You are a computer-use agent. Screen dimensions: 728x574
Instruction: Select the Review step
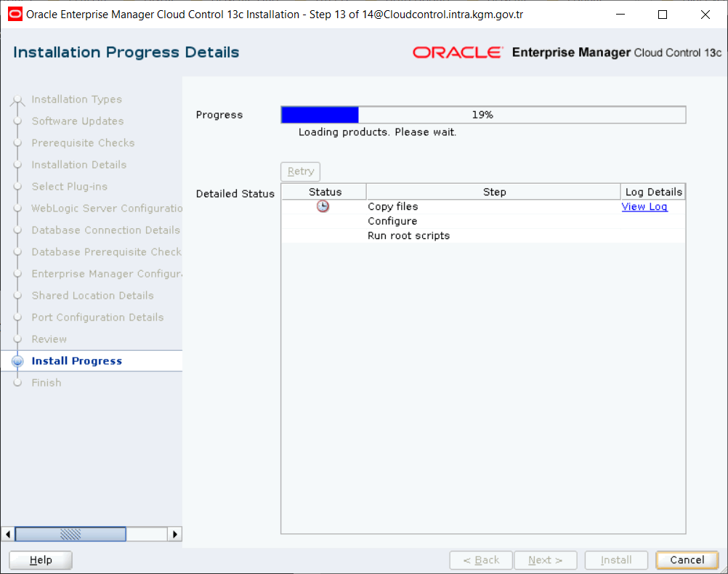[x=49, y=339]
